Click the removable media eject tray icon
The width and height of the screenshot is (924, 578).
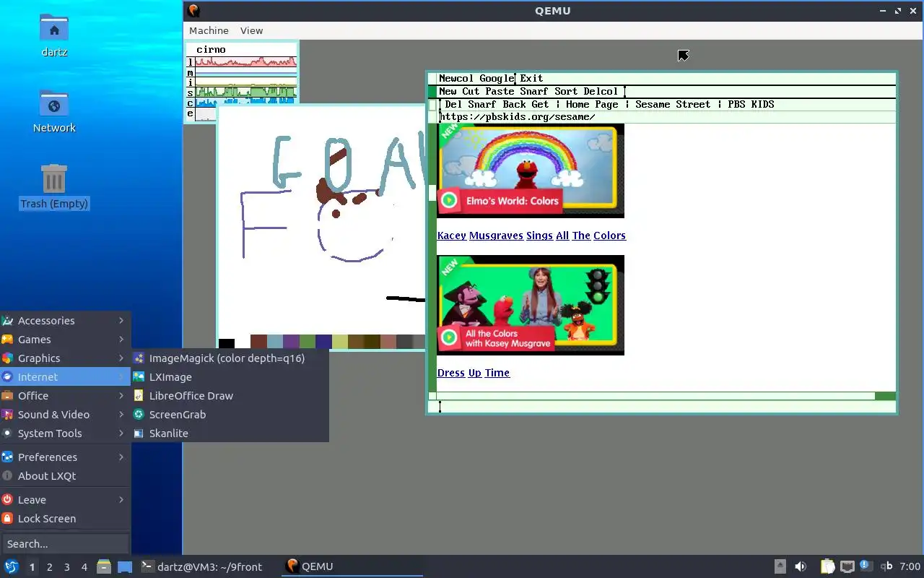pyautogui.click(x=780, y=566)
